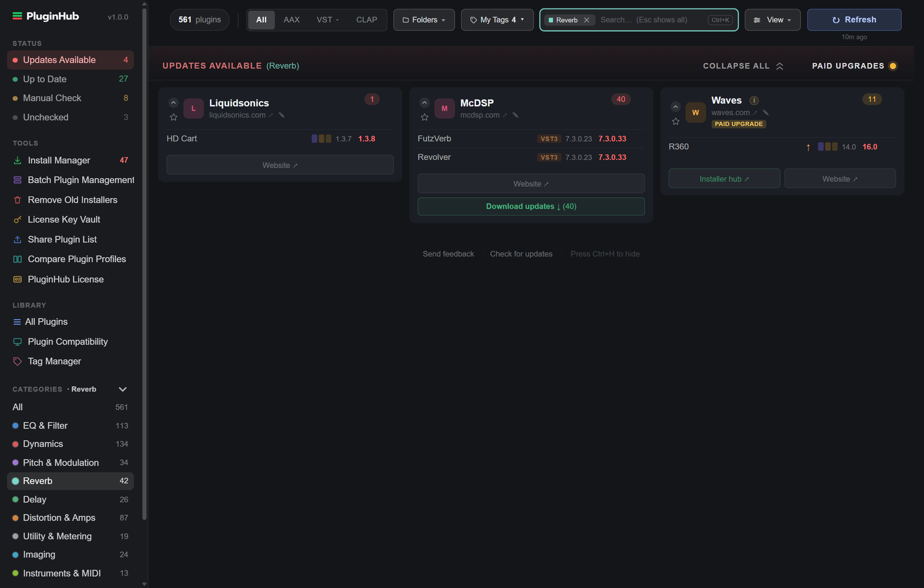
Task: Open the My Tags dropdown
Action: [497, 20]
